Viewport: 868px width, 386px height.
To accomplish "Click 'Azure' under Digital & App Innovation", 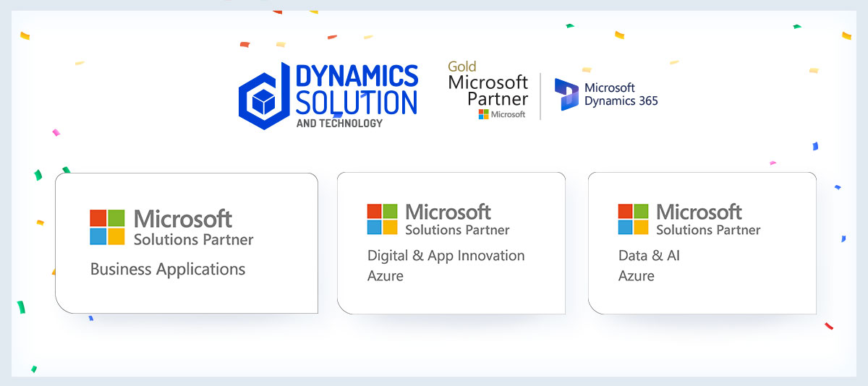I will [x=386, y=276].
